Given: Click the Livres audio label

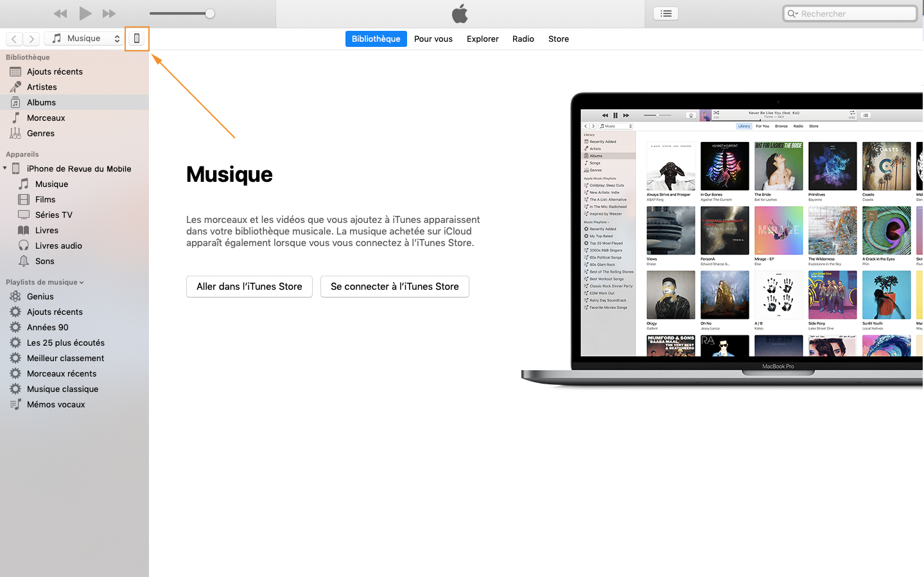Looking at the screenshot, I should 58,246.
